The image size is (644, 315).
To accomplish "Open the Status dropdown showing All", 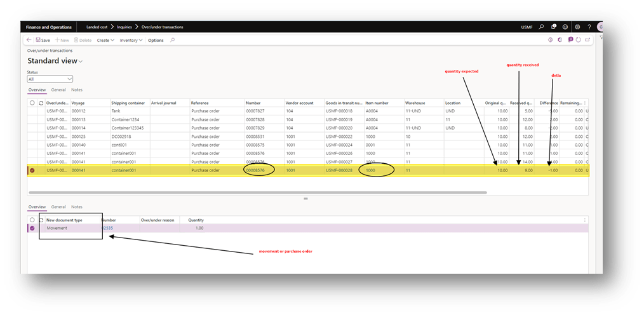I will click(x=50, y=79).
